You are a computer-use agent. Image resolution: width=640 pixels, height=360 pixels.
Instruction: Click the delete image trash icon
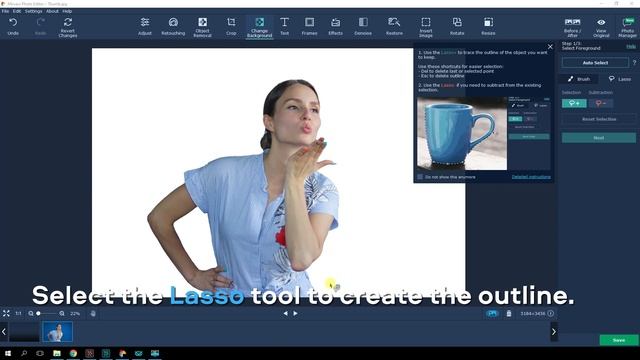click(x=509, y=313)
